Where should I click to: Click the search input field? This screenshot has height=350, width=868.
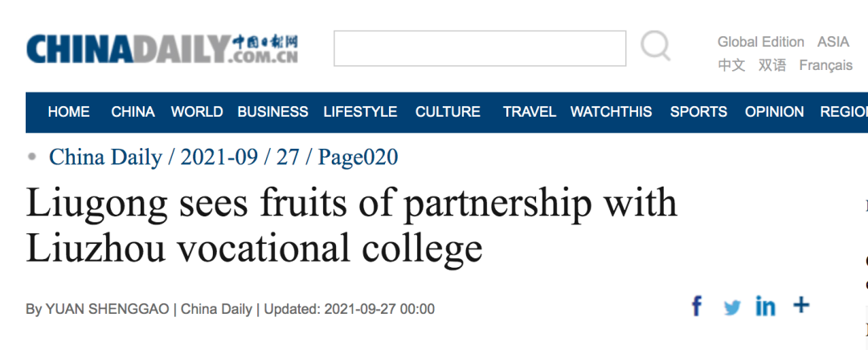click(x=480, y=48)
